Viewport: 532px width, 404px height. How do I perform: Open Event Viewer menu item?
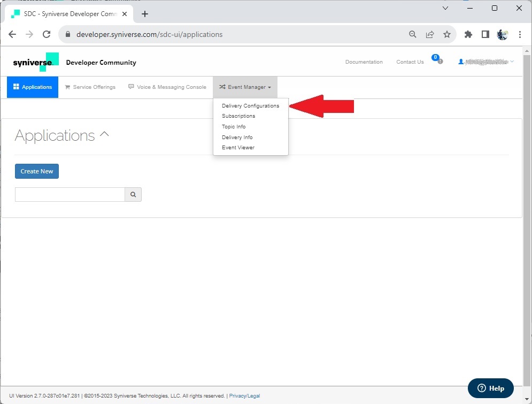[238, 147]
